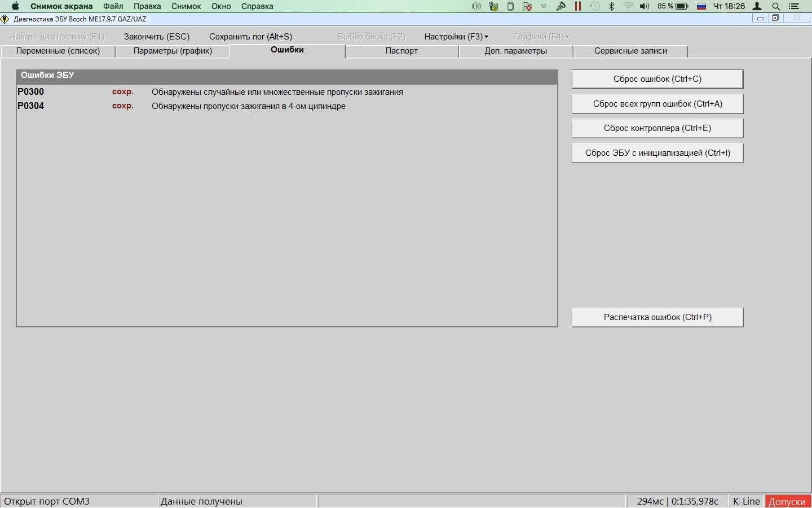Open Notification Center list icon

pyautogui.click(x=794, y=6)
